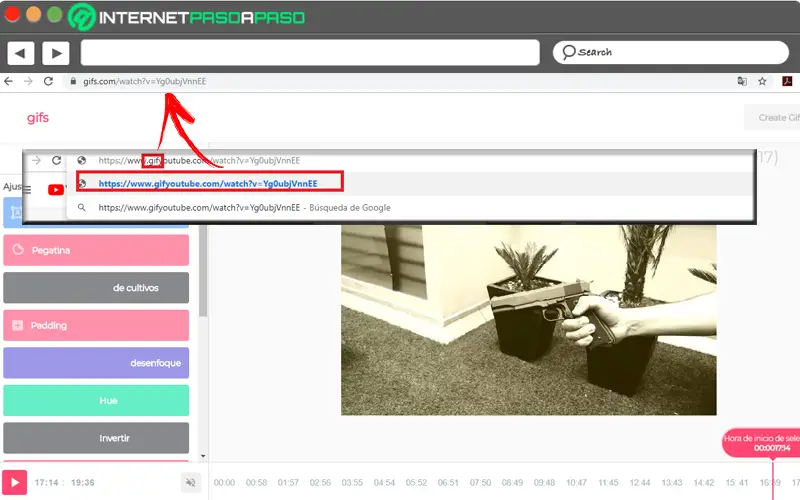Click the URL text in the inset address bar

[199, 160]
